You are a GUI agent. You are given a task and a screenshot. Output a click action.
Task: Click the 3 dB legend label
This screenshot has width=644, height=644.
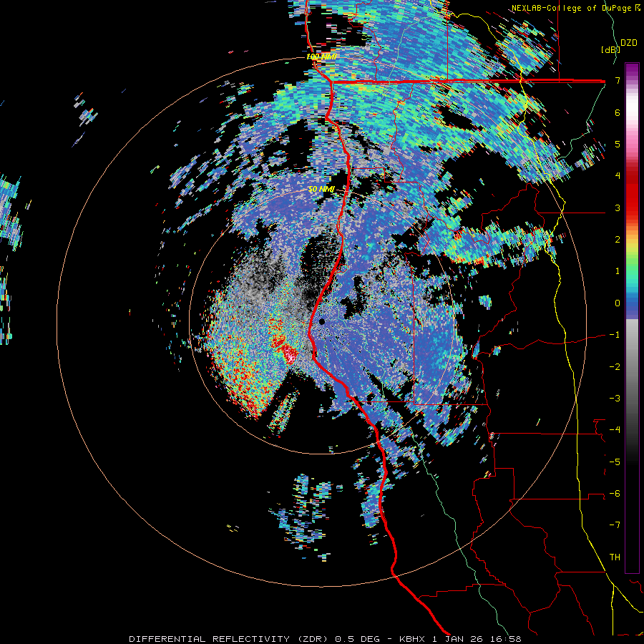618,208
